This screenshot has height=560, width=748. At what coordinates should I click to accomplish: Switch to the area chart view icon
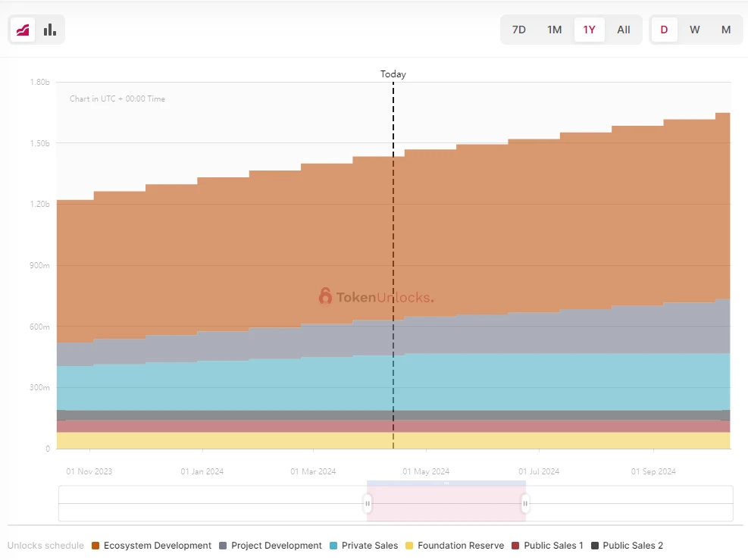23,30
